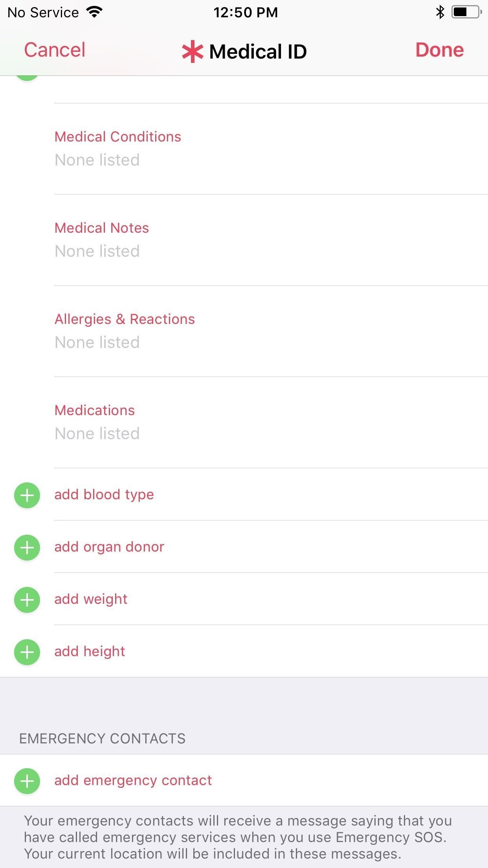This screenshot has width=488, height=868.
Task: Tap the green plus beside add height
Action: pyautogui.click(x=27, y=652)
